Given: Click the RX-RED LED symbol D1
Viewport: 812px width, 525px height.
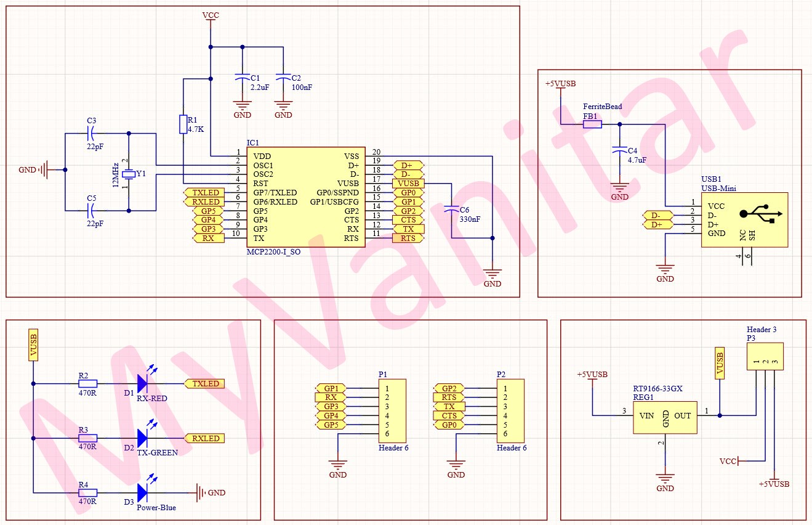Looking at the screenshot, I should click(x=142, y=383).
